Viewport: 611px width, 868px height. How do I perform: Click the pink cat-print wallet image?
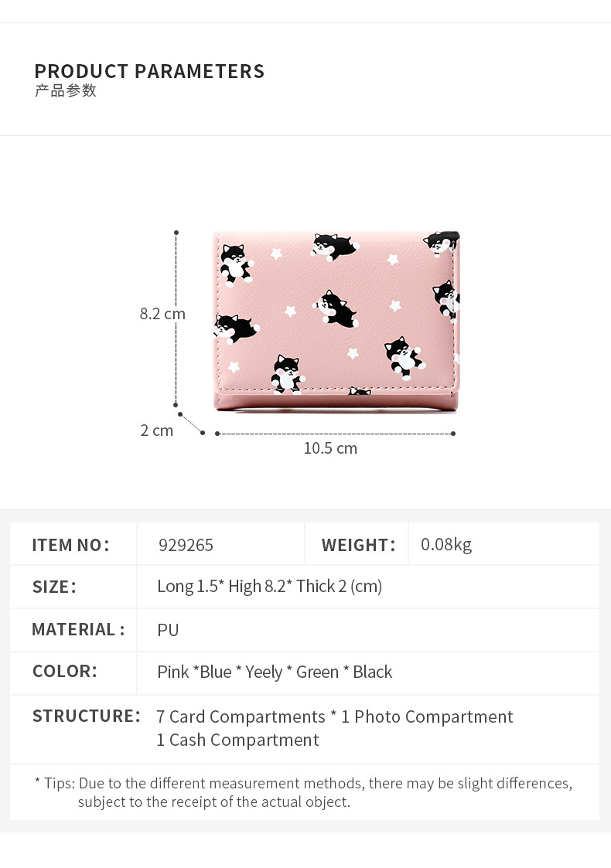[336, 318]
